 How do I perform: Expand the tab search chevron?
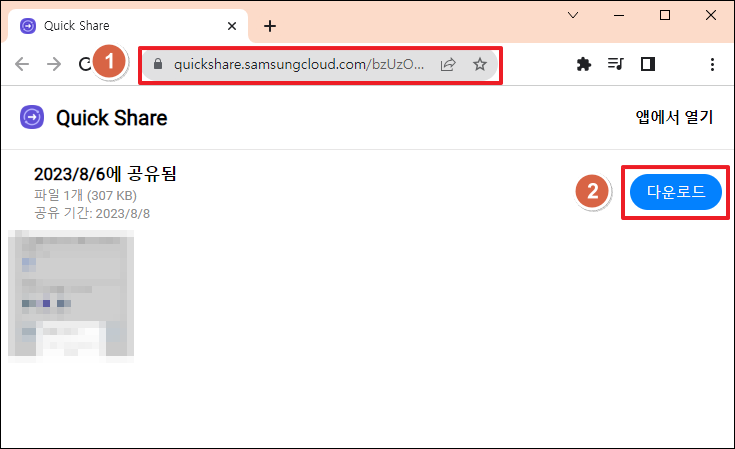pyautogui.click(x=573, y=15)
